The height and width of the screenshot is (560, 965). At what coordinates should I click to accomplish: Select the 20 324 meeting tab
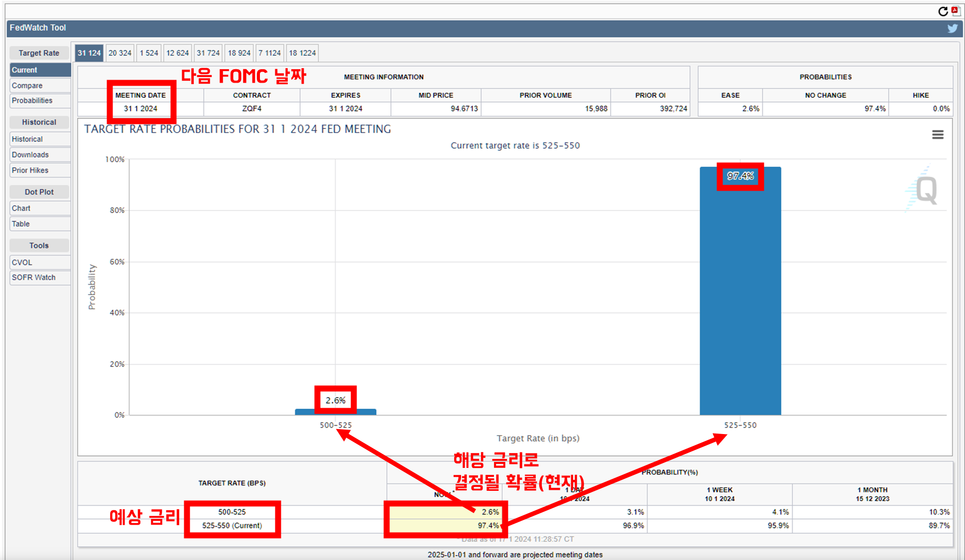tap(120, 53)
